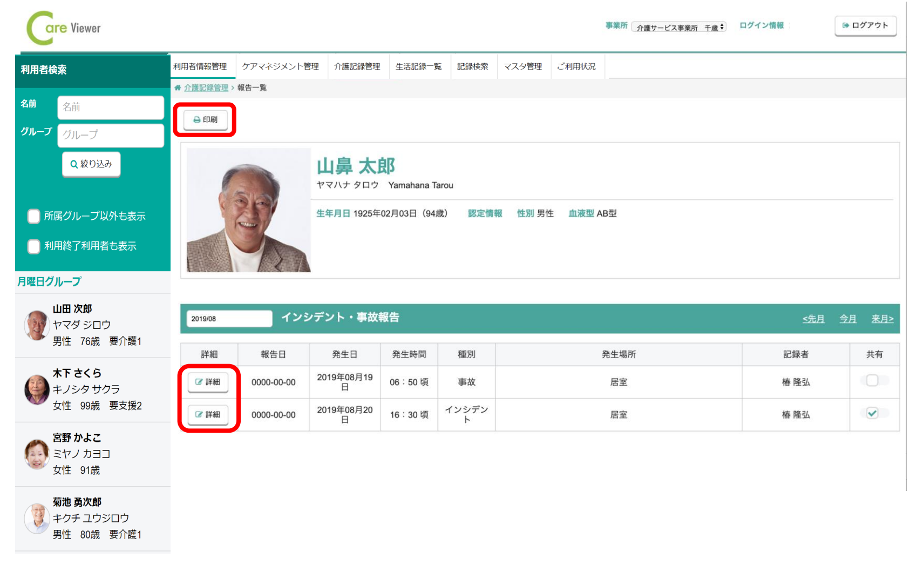Screen dimensions: 924x565
Task: Open details for the 2019年08月19日 accident report
Action: (x=208, y=382)
